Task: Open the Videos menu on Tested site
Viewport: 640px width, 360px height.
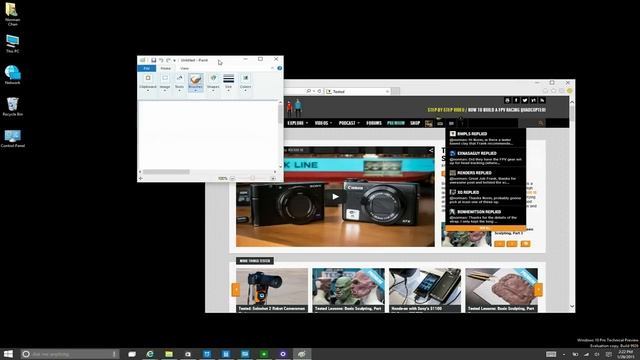Action: pos(323,123)
